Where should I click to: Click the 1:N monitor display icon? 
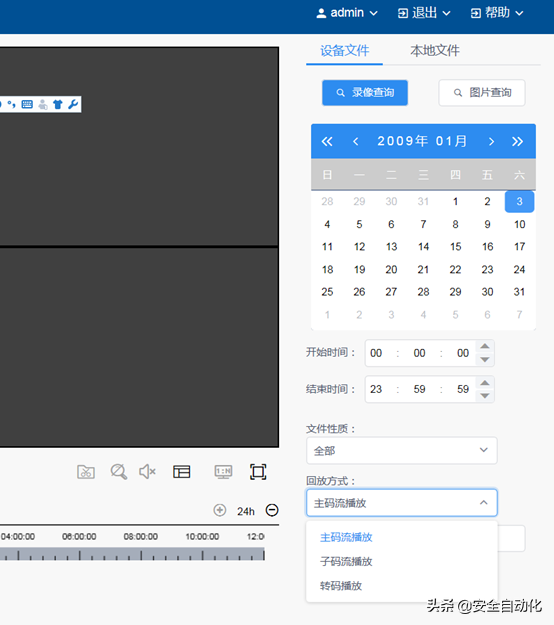coord(223,472)
